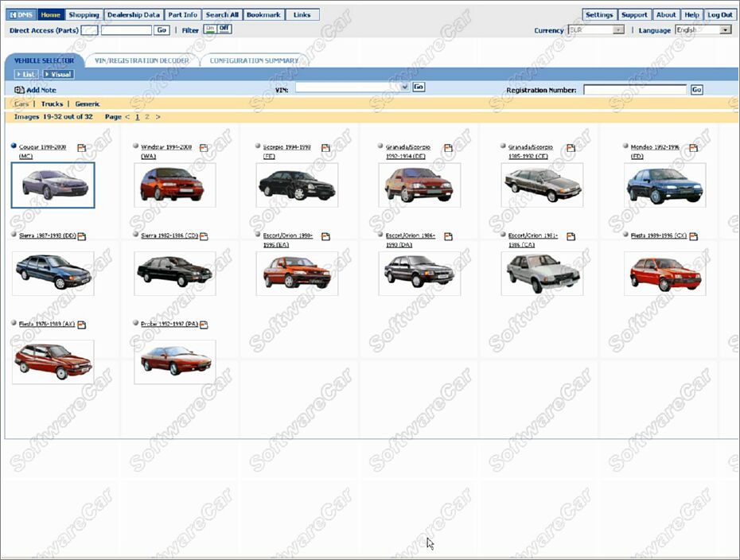Click the Go button beside Registration Number
The width and height of the screenshot is (740, 560).
click(x=696, y=90)
